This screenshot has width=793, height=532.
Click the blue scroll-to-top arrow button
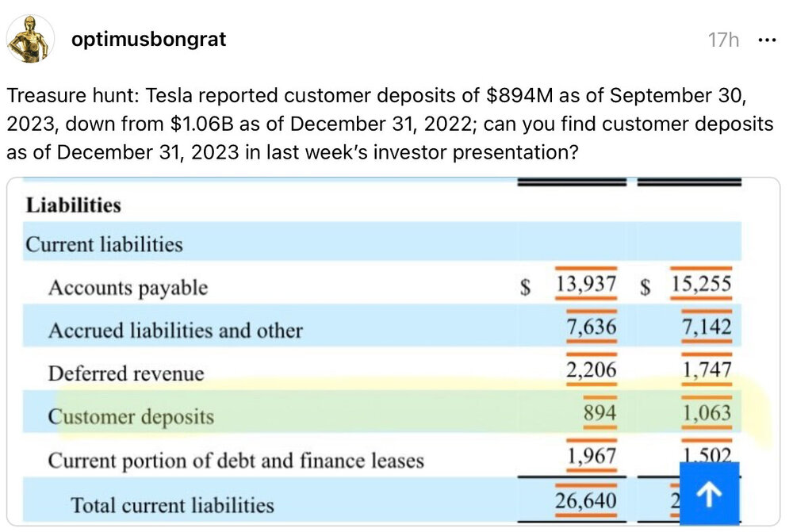point(710,494)
